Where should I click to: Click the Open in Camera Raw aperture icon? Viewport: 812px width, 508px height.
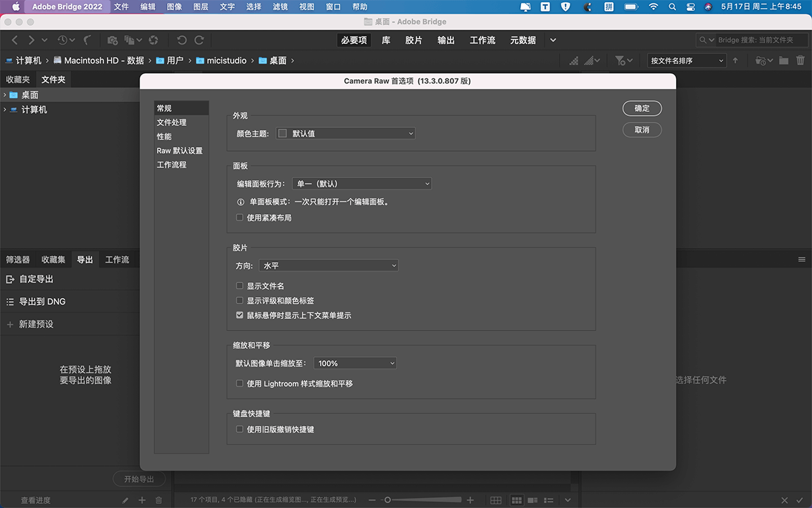154,41
